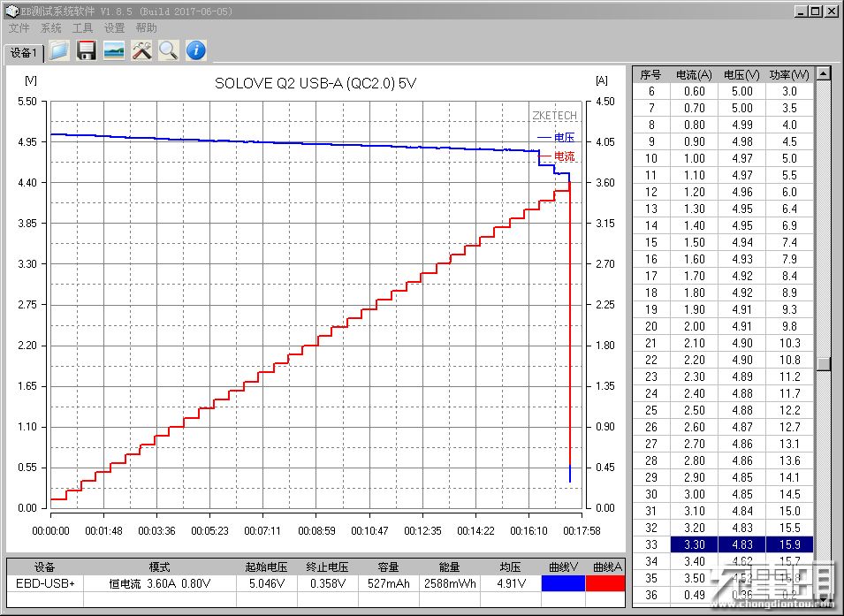Screen dimensions: 844x616
Task: Click the blue 曲线V color swatch
Action: pos(563,583)
